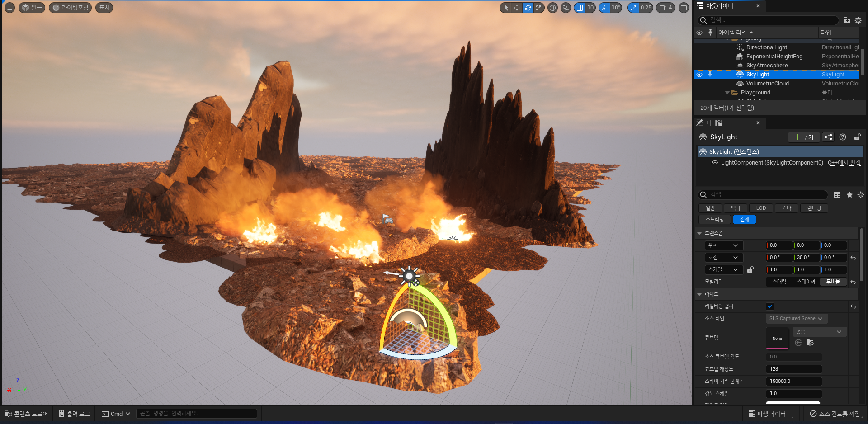Image resolution: width=868 pixels, height=424 pixels.
Task: Select ExponentialHeightFog in outliner
Action: [x=774, y=57]
